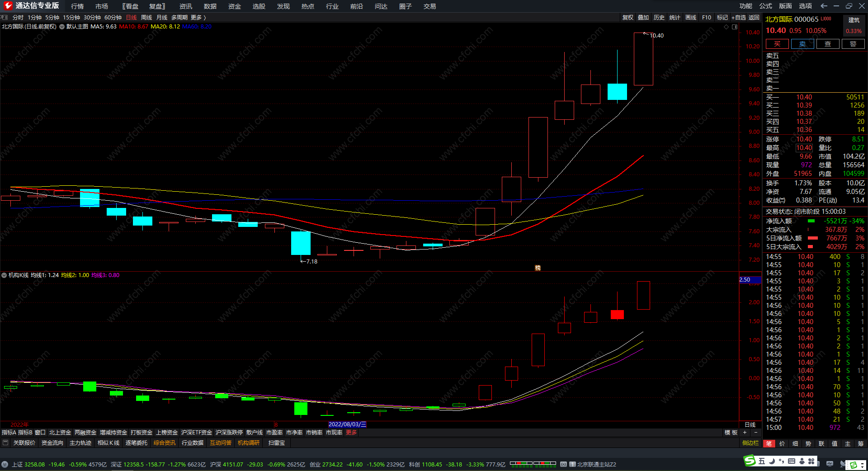Open Sogou toolbox four-leaf icon
The image size is (868, 471).
[811, 461]
